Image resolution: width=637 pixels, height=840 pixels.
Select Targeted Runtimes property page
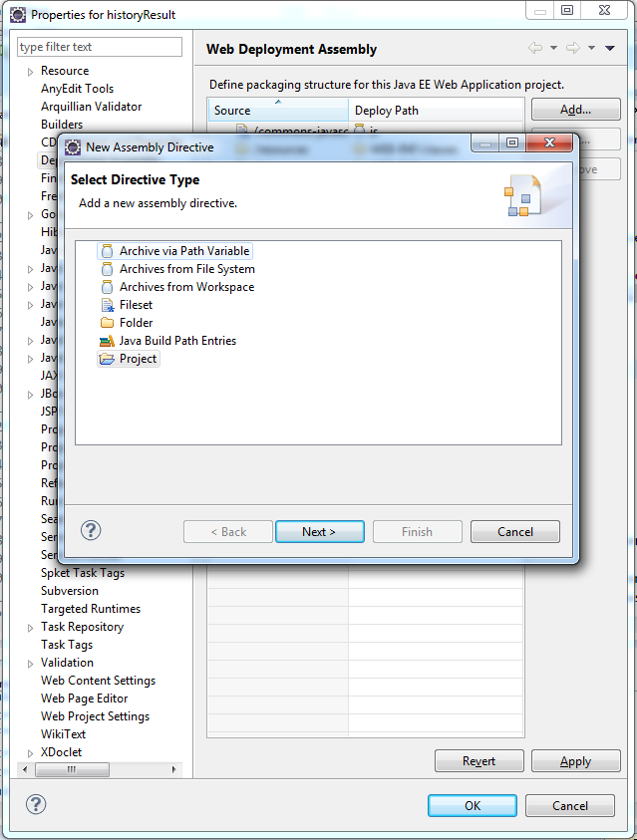(x=90, y=609)
